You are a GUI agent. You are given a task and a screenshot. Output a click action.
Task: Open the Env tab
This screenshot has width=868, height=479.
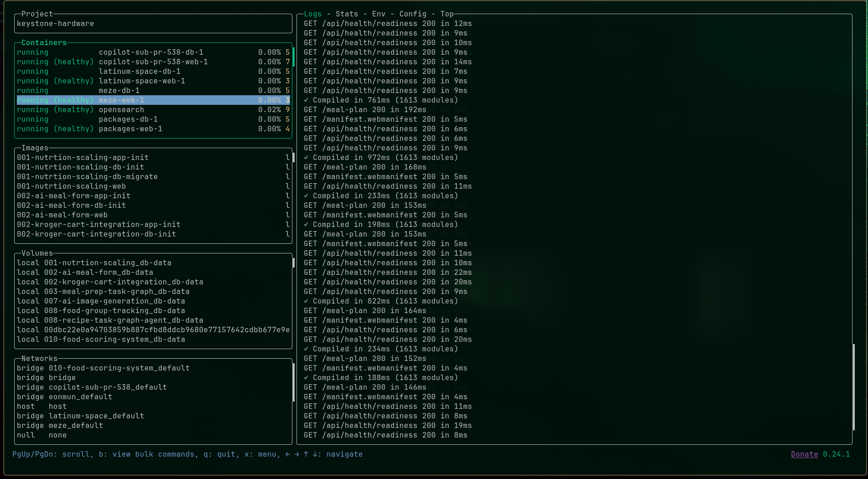pyautogui.click(x=378, y=14)
